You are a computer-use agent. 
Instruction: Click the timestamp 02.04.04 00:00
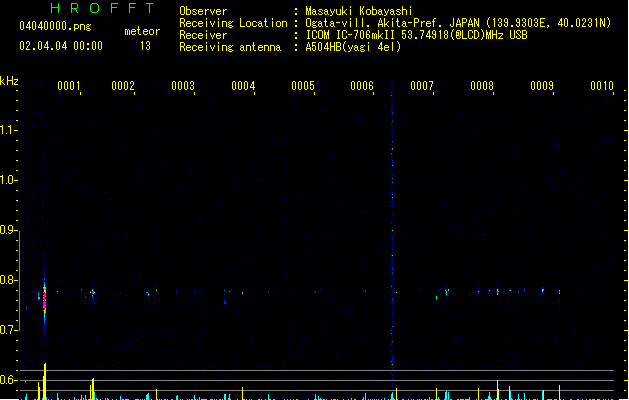[x=61, y=46]
